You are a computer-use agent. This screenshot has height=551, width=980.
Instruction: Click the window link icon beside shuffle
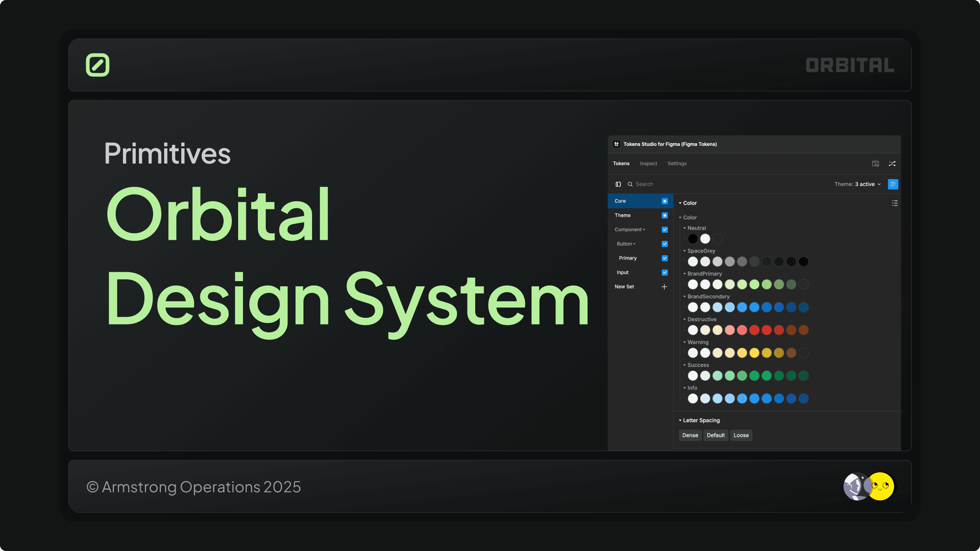tap(875, 163)
